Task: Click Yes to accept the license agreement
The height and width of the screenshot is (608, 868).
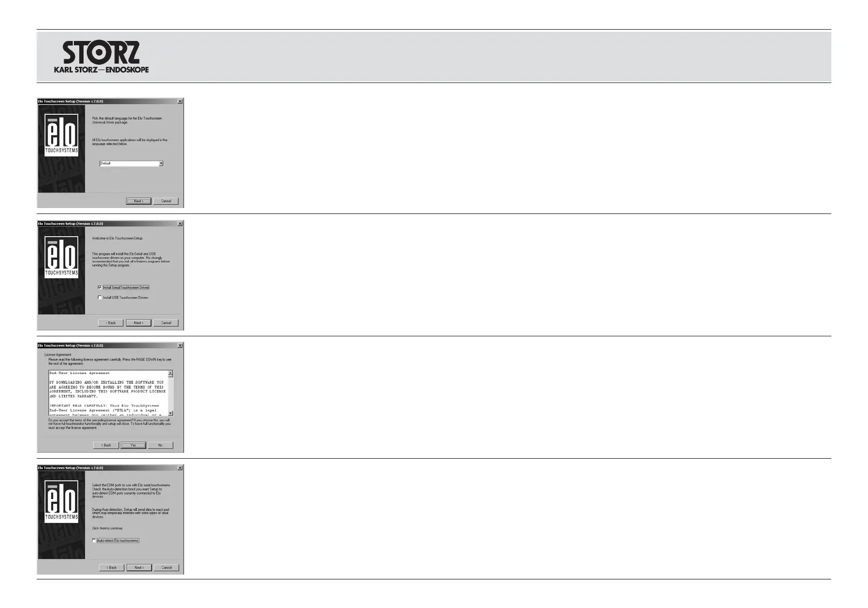Action: tap(133, 445)
